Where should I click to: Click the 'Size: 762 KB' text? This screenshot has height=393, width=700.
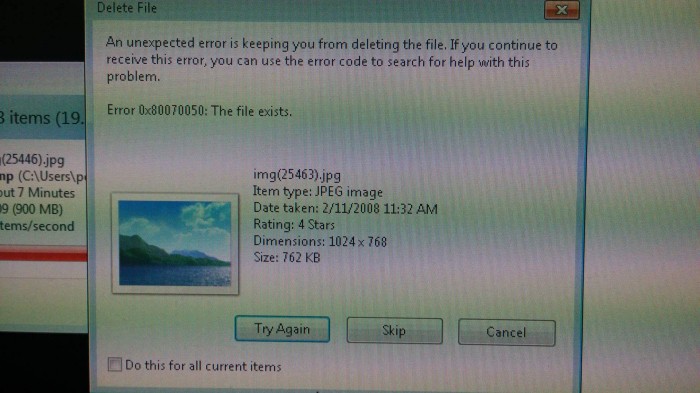tap(287, 257)
